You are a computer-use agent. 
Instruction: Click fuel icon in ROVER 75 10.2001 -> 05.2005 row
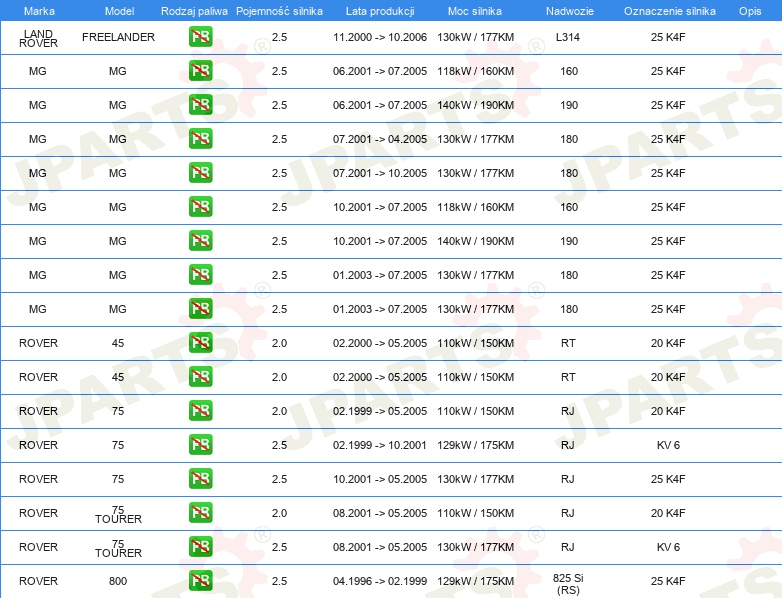pyautogui.click(x=200, y=478)
